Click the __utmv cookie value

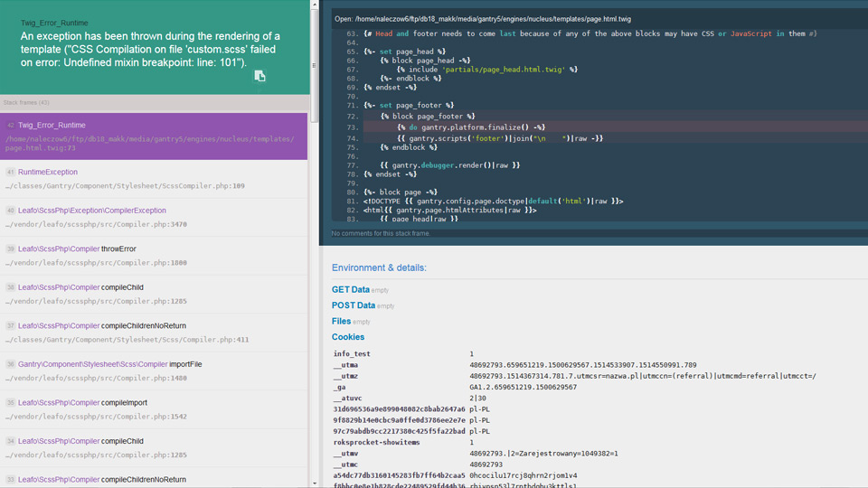pyautogui.click(x=543, y=454)
